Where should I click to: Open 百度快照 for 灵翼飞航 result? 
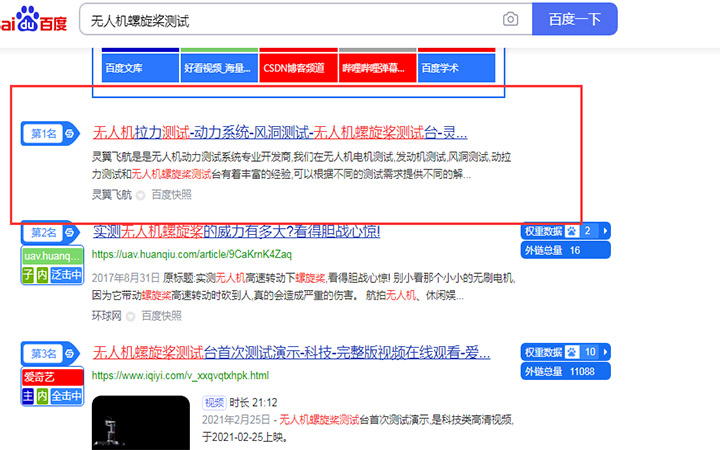(171, 195)
